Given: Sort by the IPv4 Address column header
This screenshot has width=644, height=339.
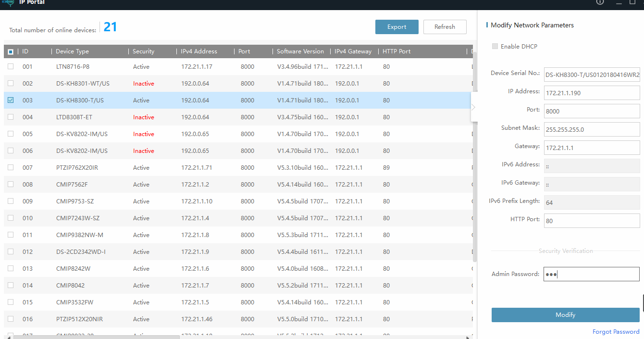Looking at the screenshot, I should (199, 51).
